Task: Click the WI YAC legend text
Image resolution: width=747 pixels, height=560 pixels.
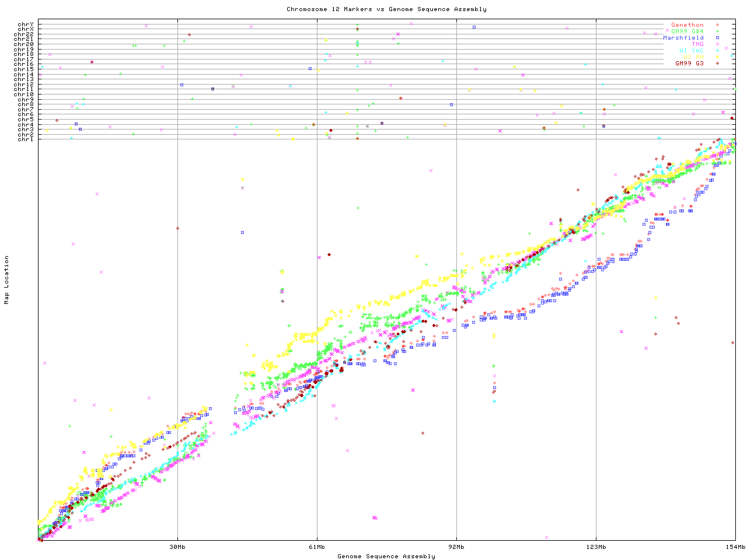Action: coord(691,51)
